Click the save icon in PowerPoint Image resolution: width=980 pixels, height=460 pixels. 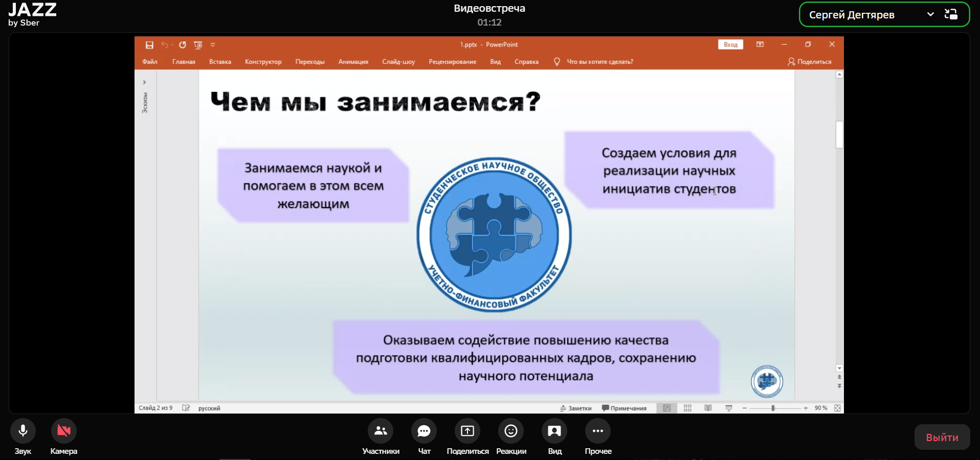[149, 45]
